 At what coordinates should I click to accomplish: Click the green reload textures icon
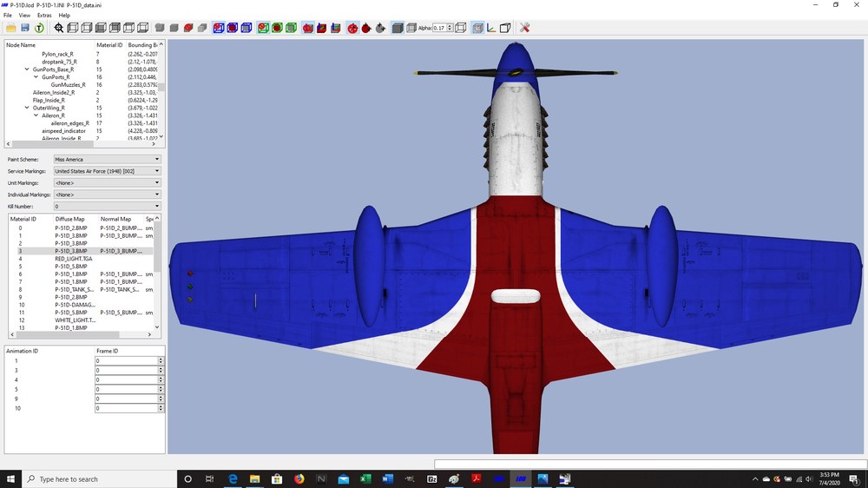pos(39,28)
